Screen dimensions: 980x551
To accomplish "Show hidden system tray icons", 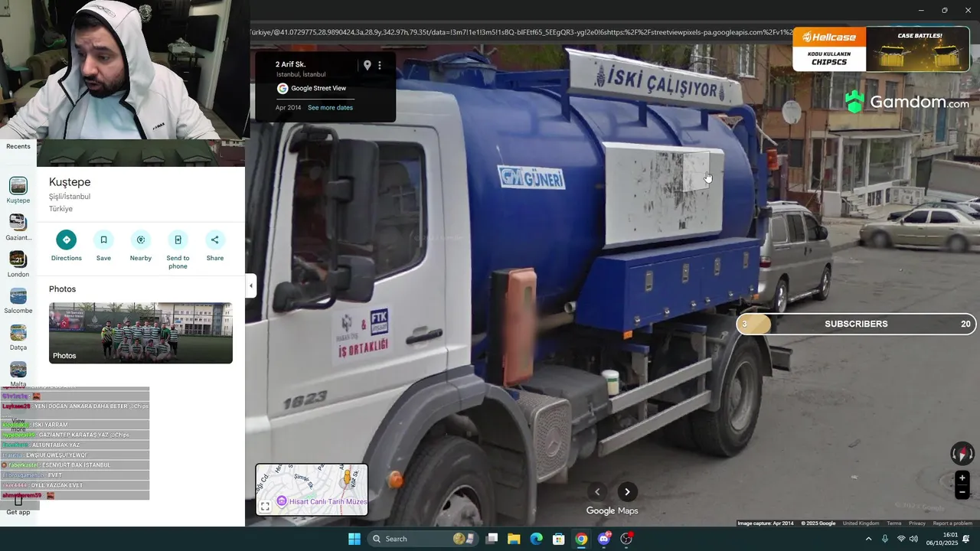I will (x=868, y=539).
